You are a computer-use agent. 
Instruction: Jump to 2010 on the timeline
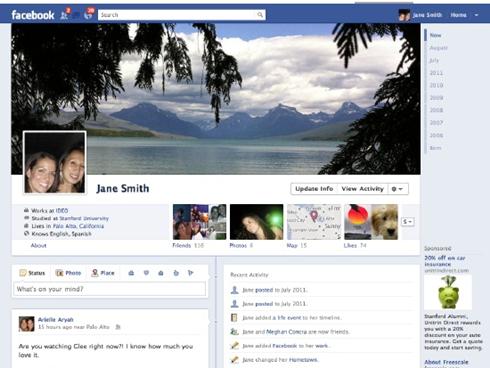[x=436, y=85]
